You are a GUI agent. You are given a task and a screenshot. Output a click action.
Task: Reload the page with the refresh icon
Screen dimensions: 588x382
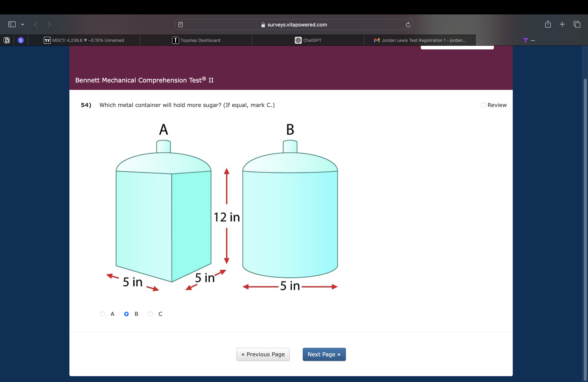coord(408,25)
